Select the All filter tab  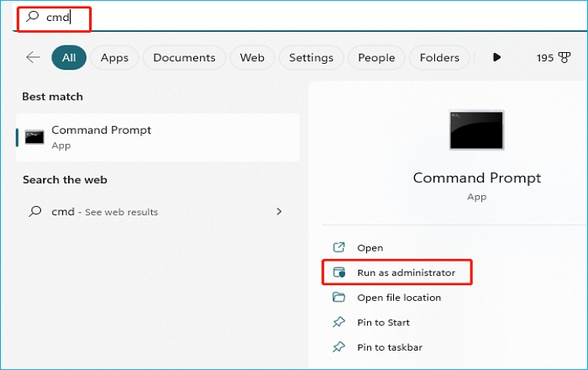coord(69,57)
